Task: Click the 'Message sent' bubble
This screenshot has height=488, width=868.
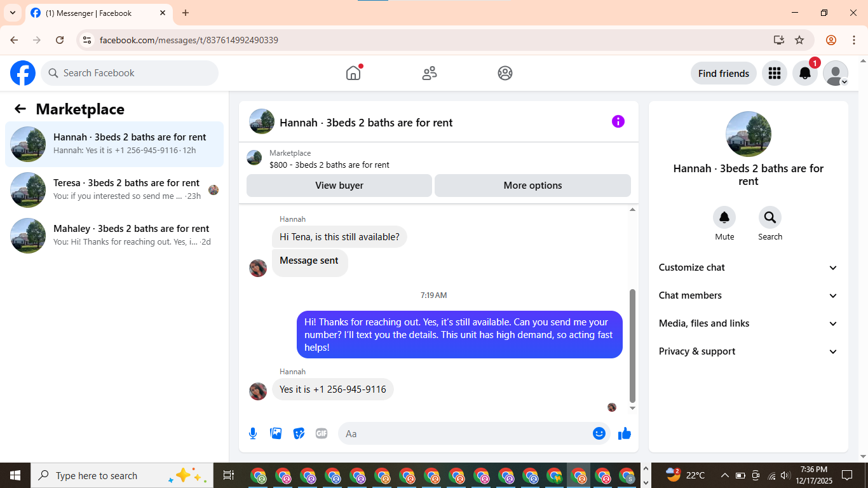Action: point(309,262)
